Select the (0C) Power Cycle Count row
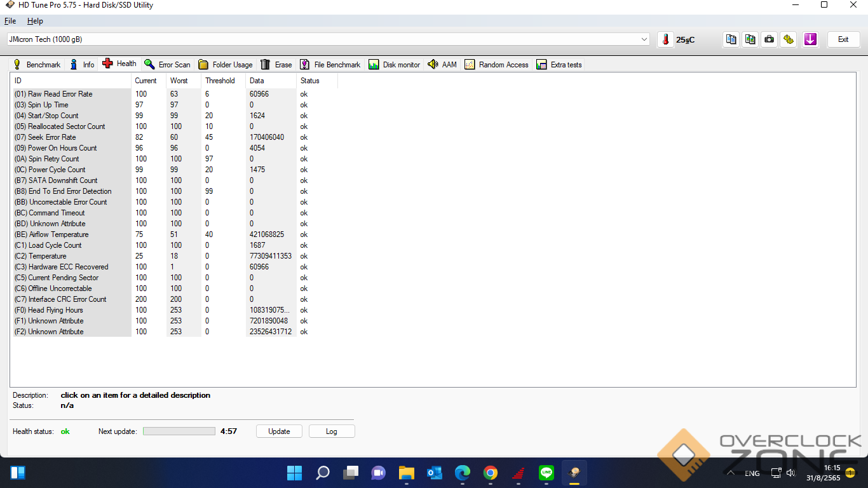The height and width of the screenshot is (488, 868). point(174,170)
